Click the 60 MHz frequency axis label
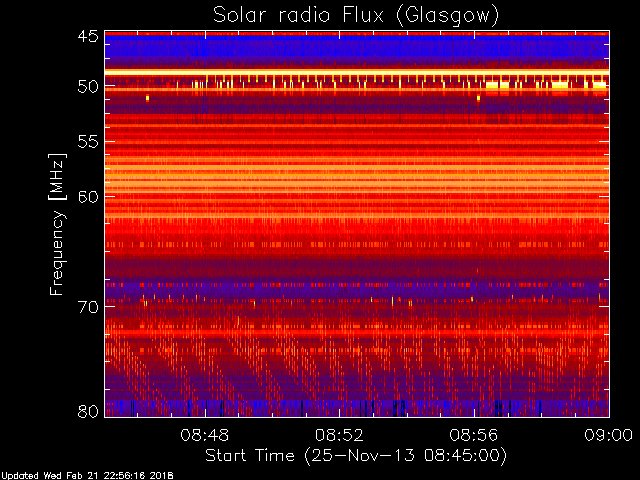 pyautogui.click(x=88, y=197)
